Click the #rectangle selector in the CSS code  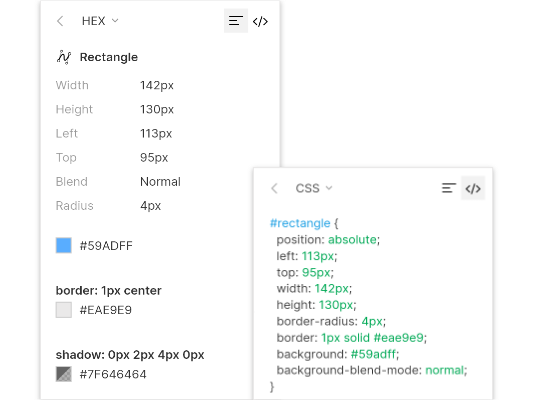click(x=300, y=223)
